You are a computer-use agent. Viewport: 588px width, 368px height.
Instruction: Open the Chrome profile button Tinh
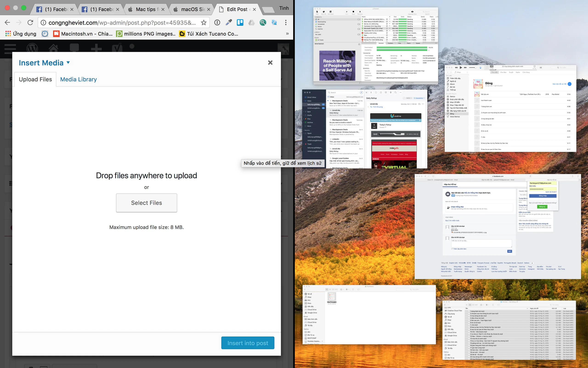coord(284,8)
